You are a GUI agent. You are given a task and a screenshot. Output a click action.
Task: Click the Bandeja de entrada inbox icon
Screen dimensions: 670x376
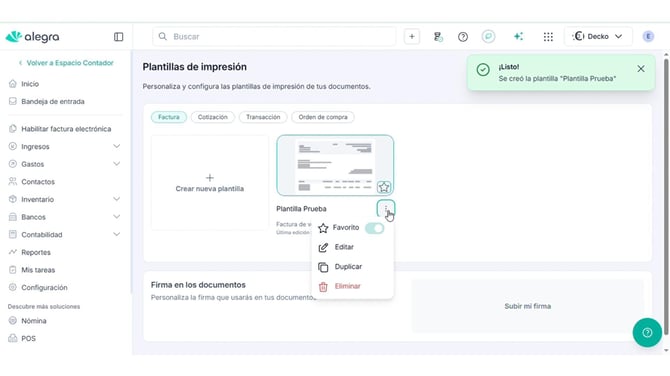tap(13, 101)
